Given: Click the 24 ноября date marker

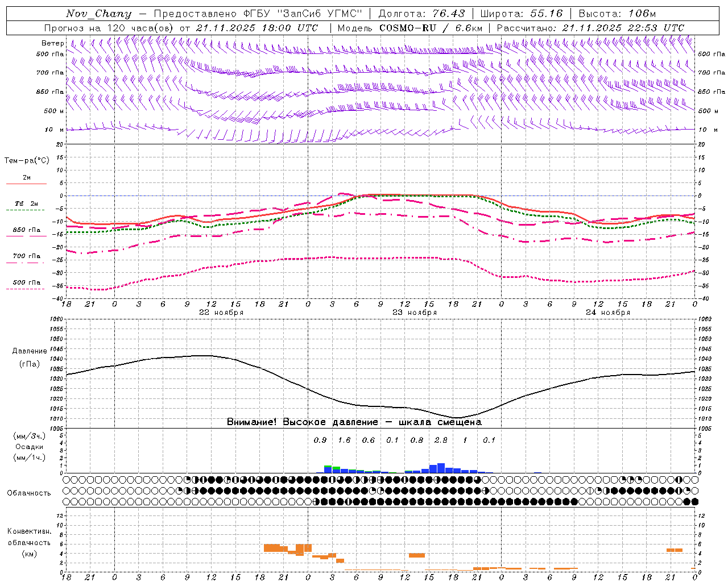Looking at the screenshot, I should (x=608, y=313).
